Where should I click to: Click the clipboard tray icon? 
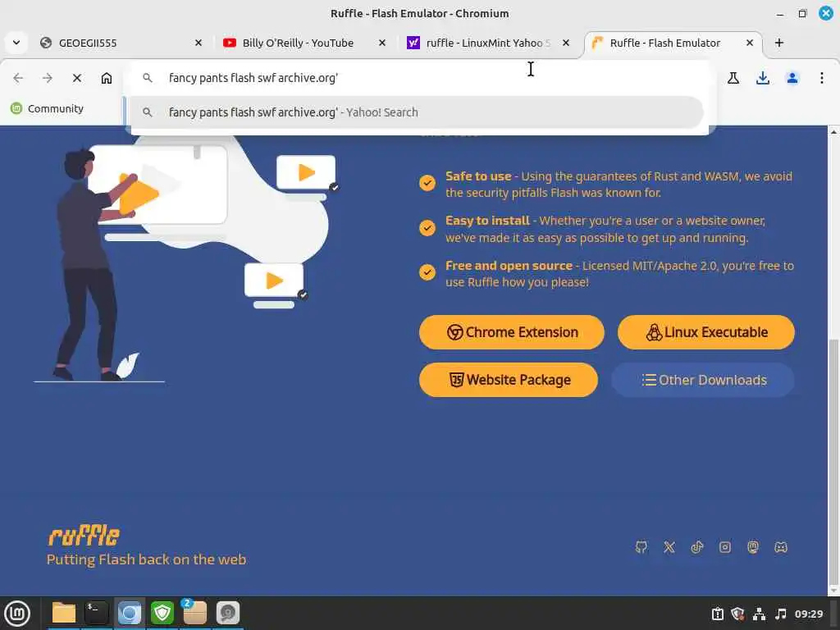pyautogui.click(x=718, y=614)
